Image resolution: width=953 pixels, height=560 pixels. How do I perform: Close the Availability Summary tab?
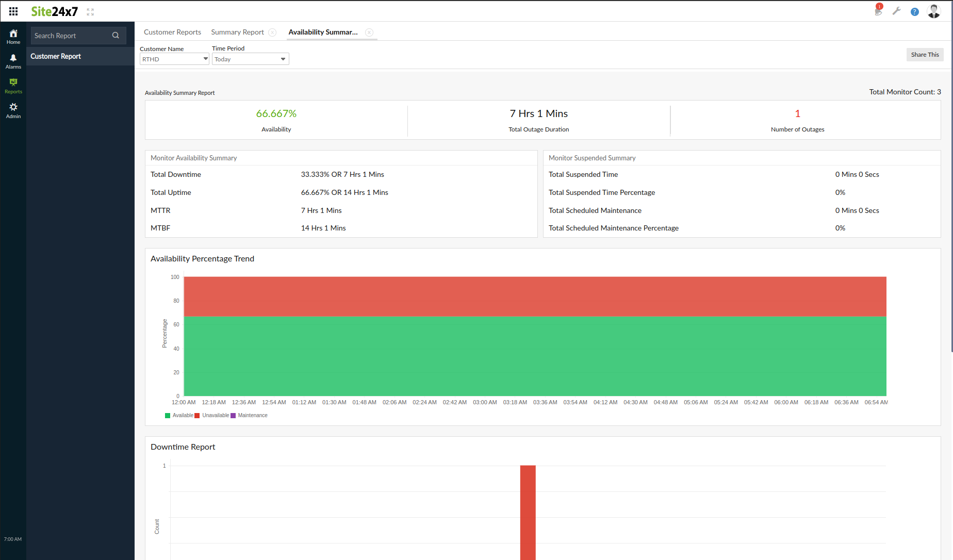click(x=369, y=32)
